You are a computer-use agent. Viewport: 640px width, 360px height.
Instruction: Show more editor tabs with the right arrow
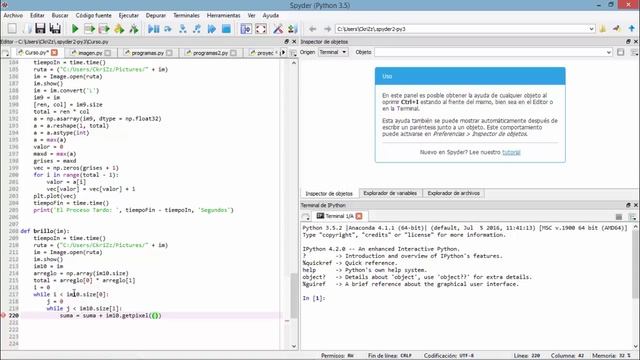[x=283, y=53]
